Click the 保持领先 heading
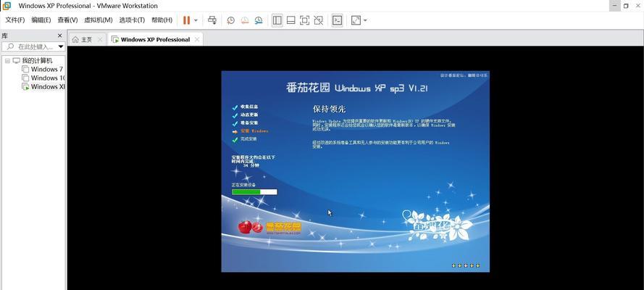Image resolution: width=644 pixels, height=290 pixels. [x=330, y=109]
